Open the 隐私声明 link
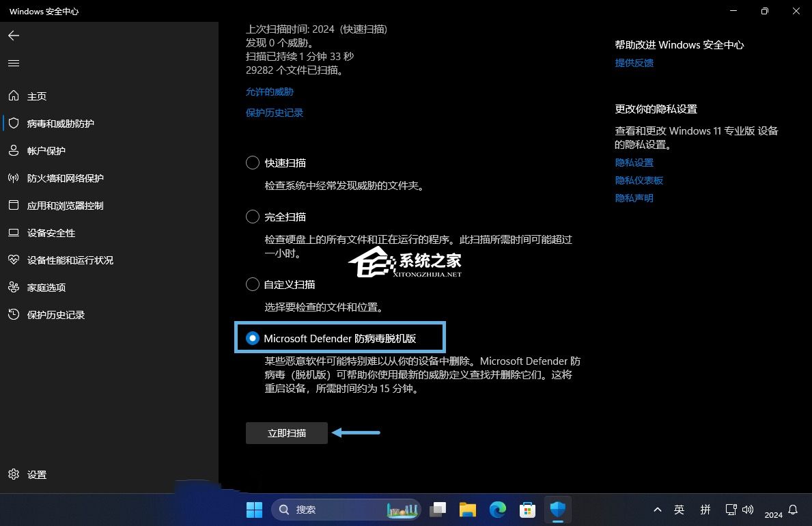Viewport: 812px width, 526px height. tap(634, 198)
